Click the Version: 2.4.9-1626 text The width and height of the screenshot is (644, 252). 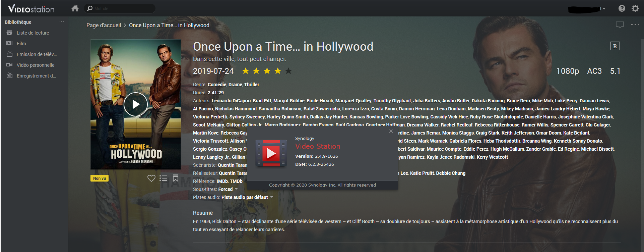pos(317,156)
